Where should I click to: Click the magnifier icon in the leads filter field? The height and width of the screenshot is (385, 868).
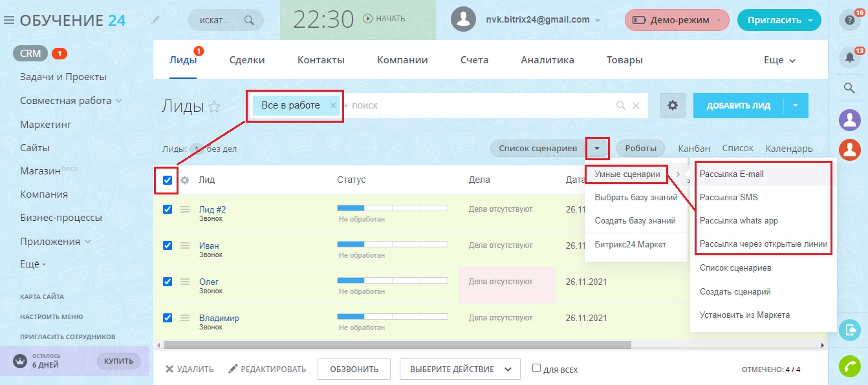621,105
